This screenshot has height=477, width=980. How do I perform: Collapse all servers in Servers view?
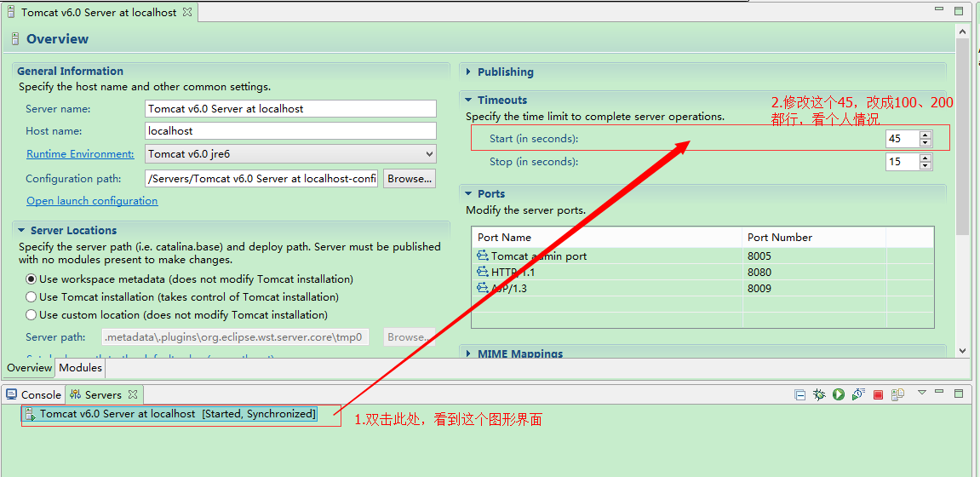tap(799, 394)
